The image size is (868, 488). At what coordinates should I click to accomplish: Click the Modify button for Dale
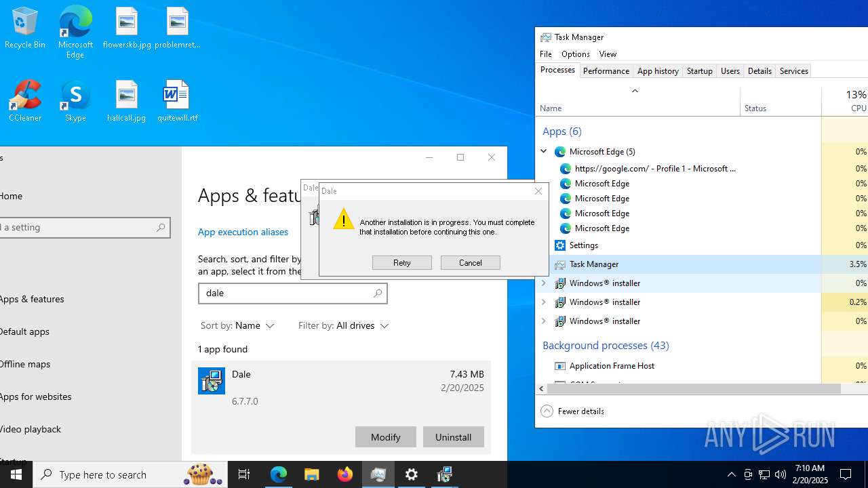pyautogui.click(x=386, y=437)
